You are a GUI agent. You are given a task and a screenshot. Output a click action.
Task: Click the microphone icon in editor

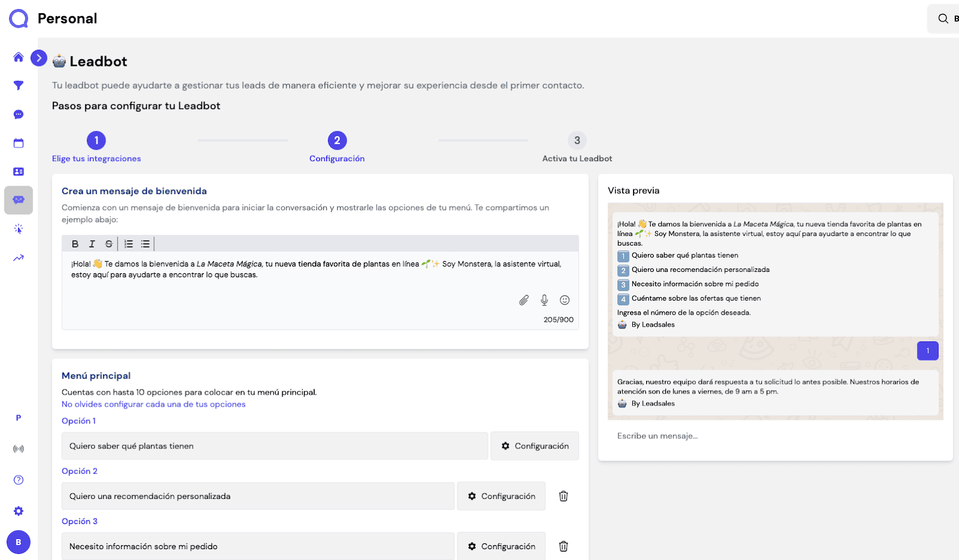(544, 300)
